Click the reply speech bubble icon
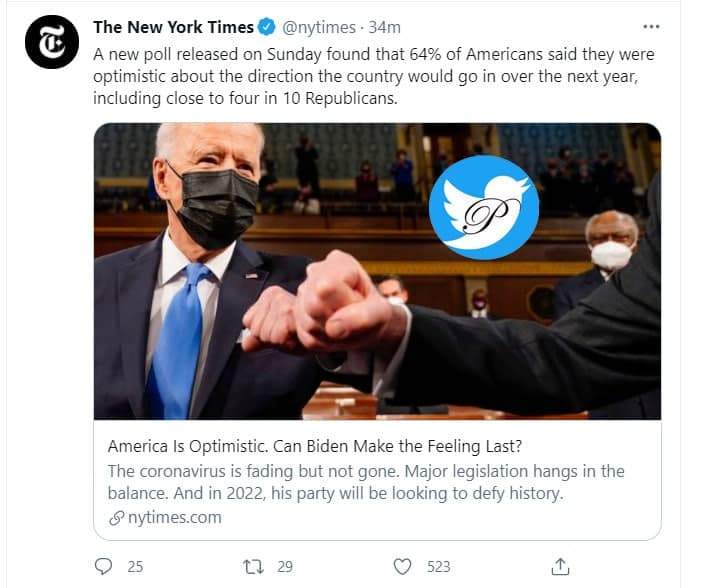This screenshot has width=707, height=588. (x=103, y=566)
